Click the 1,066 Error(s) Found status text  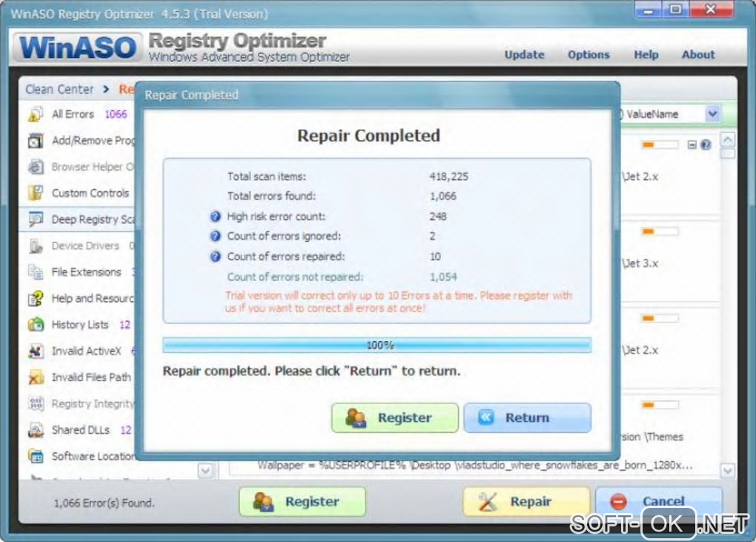(x=105, y=503)
